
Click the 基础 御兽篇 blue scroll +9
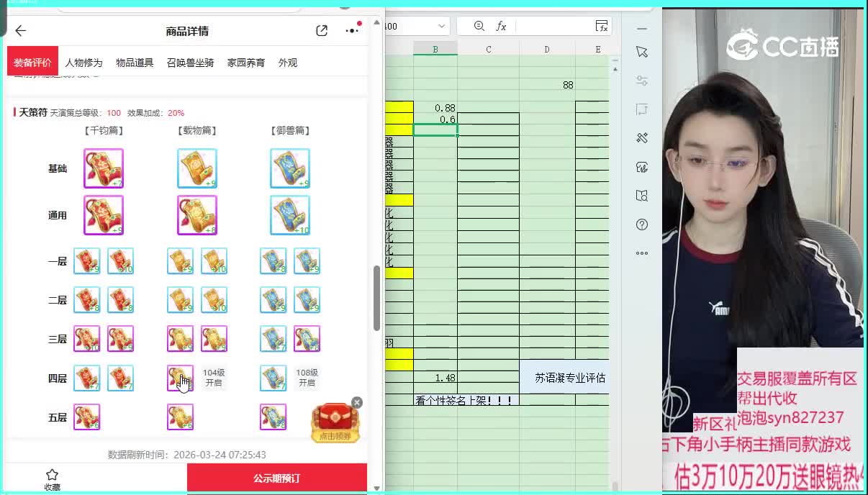tap(290, 168)
